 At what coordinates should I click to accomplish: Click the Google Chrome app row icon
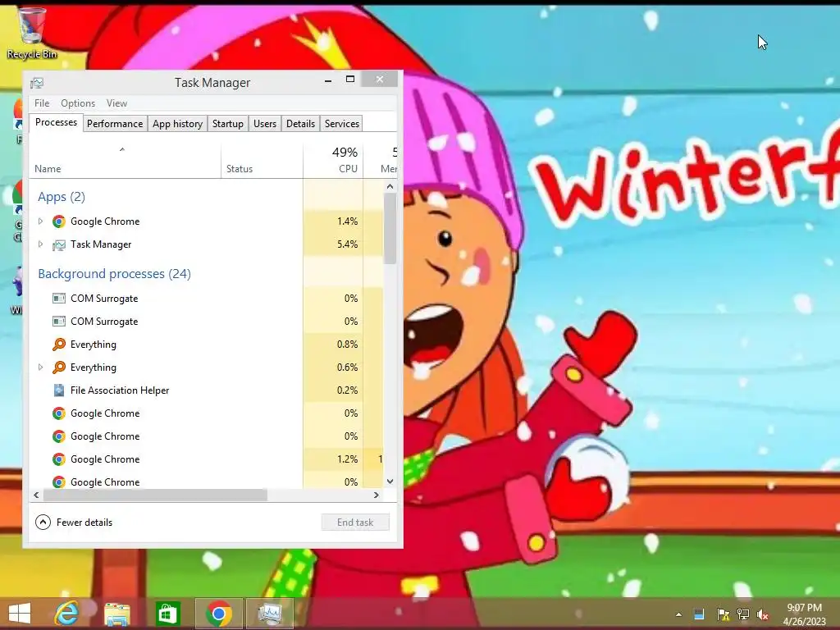[59, 221]
